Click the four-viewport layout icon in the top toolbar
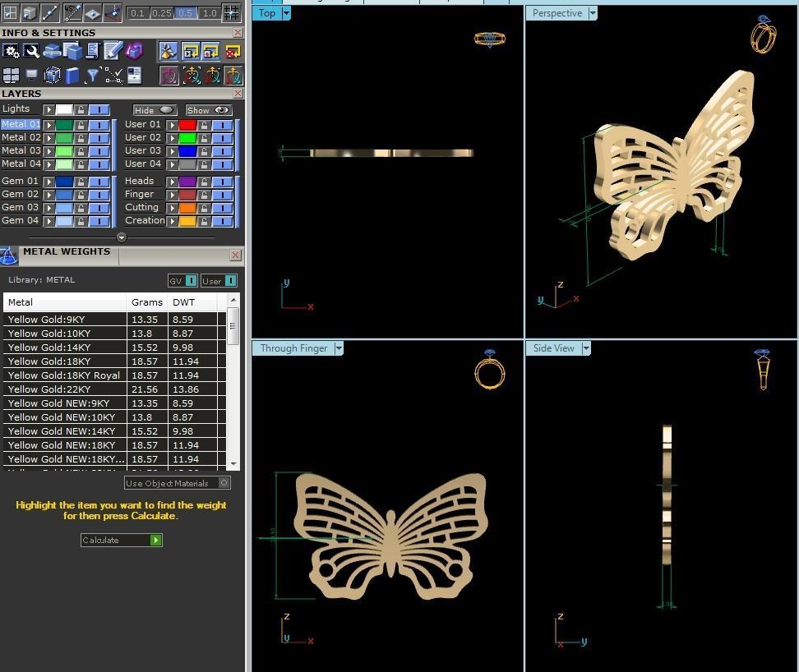799x672 pixels. [x=10, y=12]
